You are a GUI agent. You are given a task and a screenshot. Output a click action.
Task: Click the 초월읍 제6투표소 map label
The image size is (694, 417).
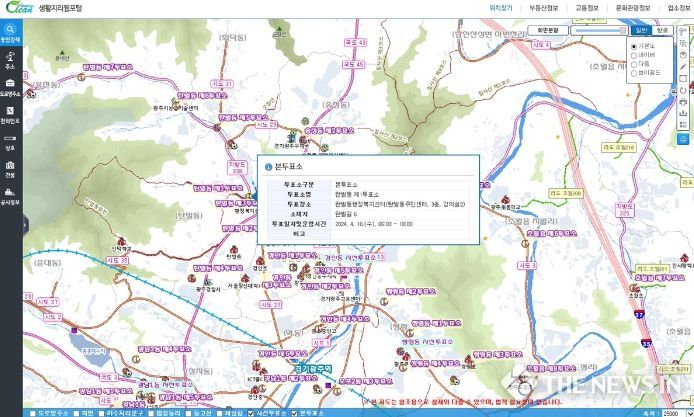551,233
